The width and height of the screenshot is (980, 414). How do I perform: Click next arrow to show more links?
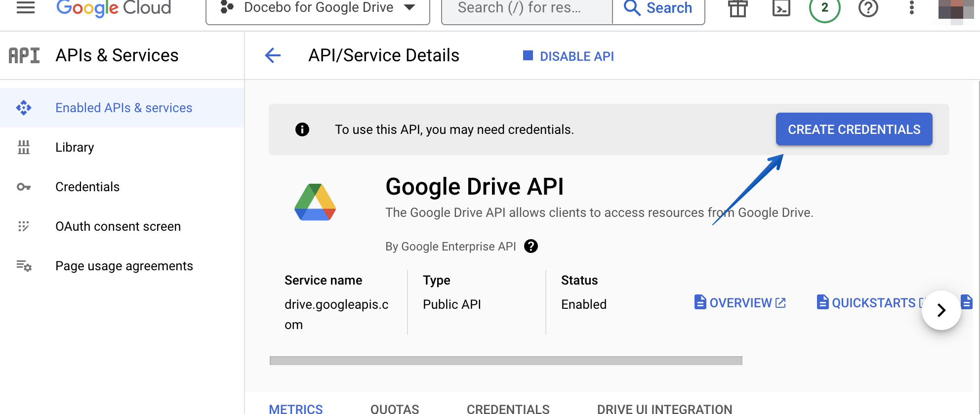pyautogui.click(x=941, y=310)
